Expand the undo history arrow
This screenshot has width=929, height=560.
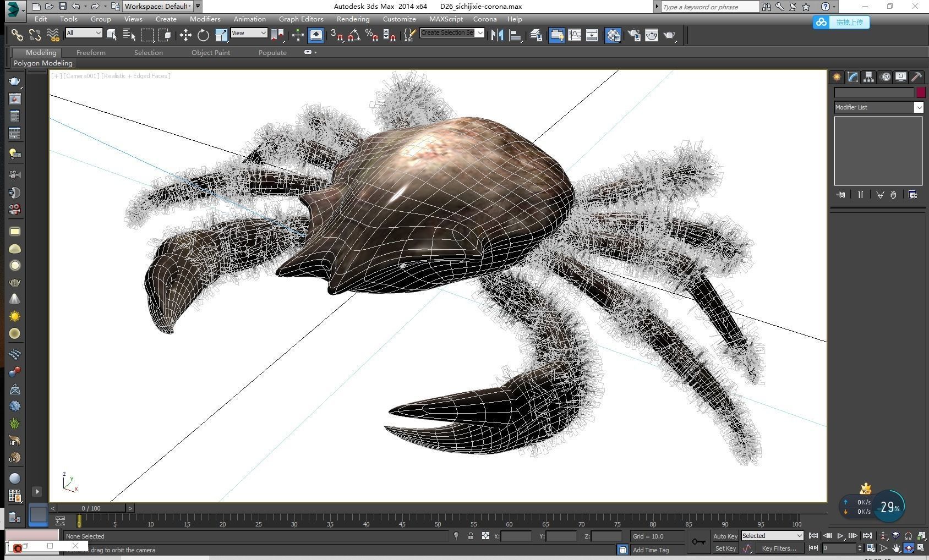point(85,7)
